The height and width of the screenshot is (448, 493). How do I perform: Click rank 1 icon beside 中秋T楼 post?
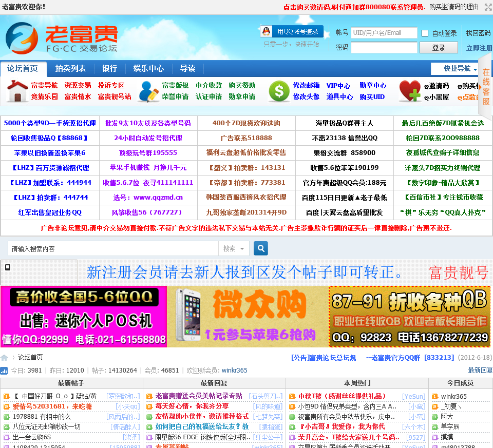point(292,397)
